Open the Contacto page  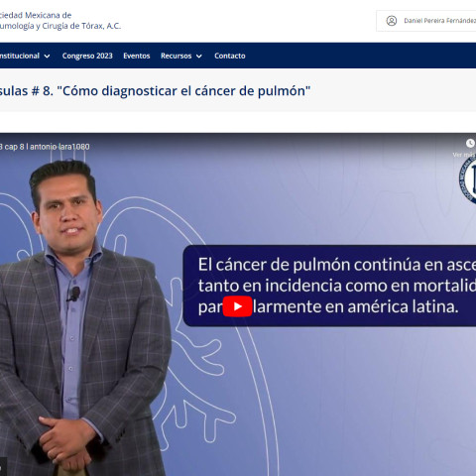(x=230, y=56)
